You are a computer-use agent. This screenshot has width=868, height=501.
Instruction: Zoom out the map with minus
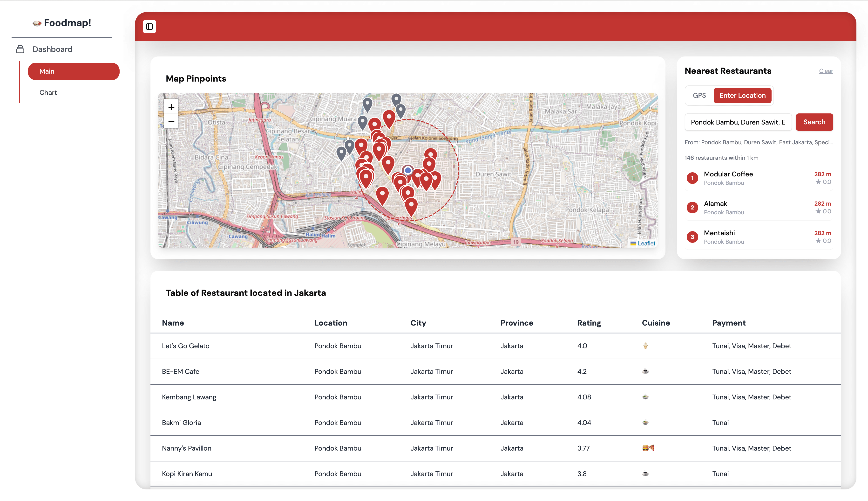[171, 121]
